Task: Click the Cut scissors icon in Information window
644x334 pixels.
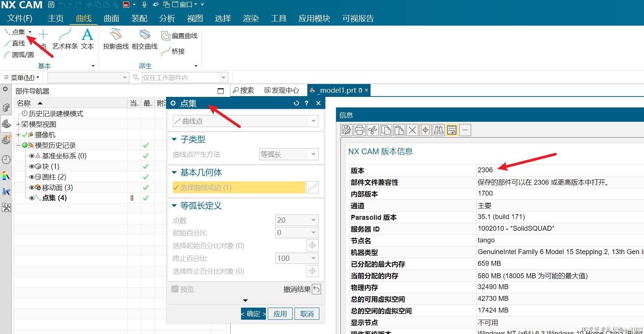Action: point(373,130)
